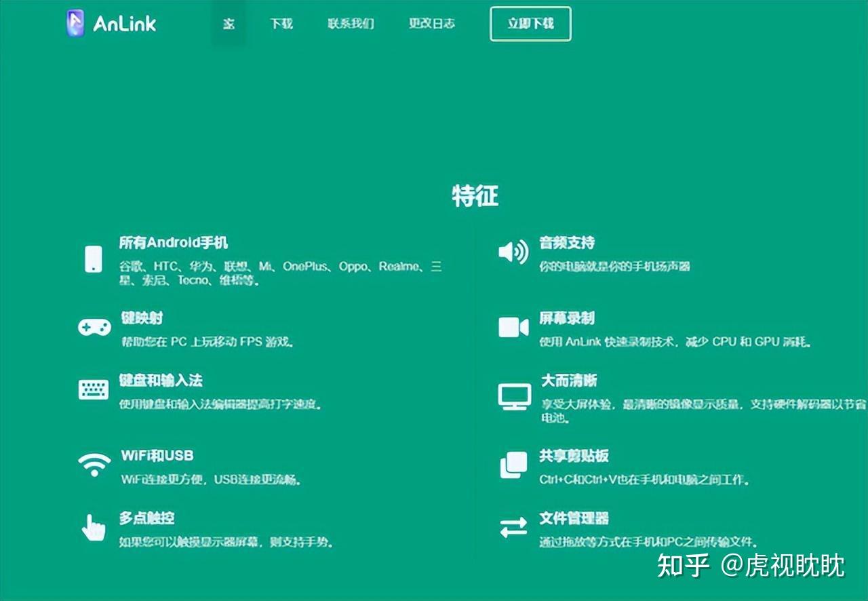Click the transfer arrows icon for 文件管理器
Screen dimensions: 868x601
(x=513, y=527)
